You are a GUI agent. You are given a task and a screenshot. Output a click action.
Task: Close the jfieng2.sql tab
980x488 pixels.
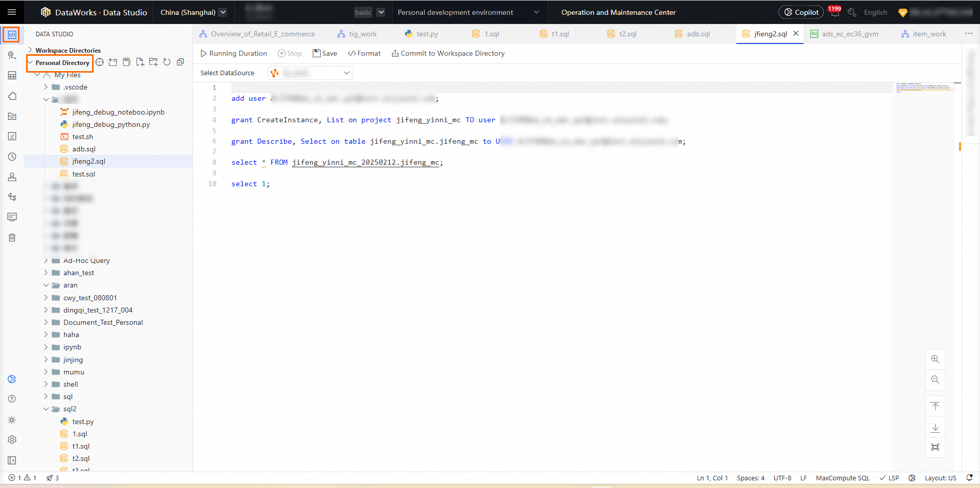(x=796, y=34)
